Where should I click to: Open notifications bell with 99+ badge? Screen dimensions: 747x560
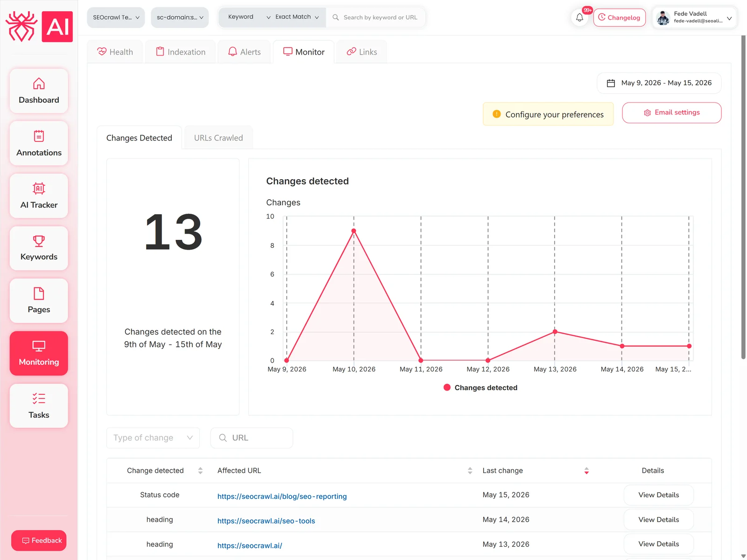click(x=579, y=18)
